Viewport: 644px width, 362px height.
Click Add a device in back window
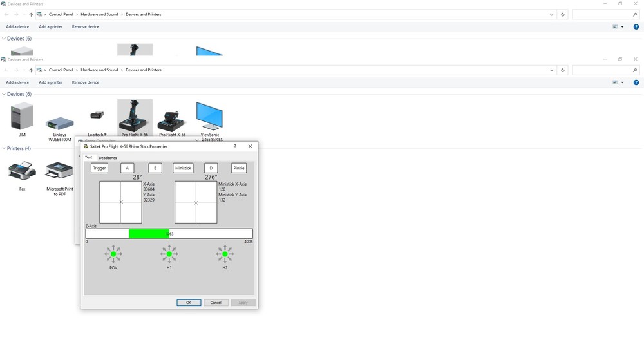[17, 26]
